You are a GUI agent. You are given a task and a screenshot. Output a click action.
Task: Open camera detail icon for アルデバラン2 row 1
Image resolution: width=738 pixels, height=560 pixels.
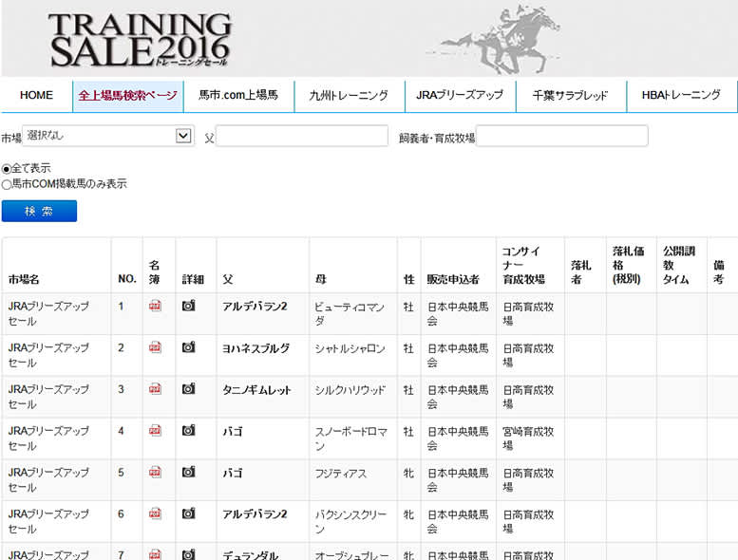[x=189, y=306]
